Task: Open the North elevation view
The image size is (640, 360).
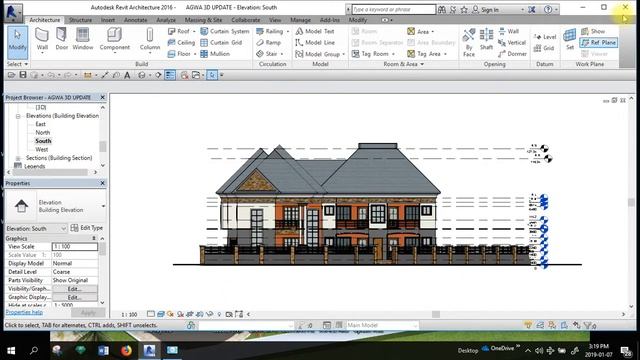Action: pyautogui.click(x=42, y=133)
